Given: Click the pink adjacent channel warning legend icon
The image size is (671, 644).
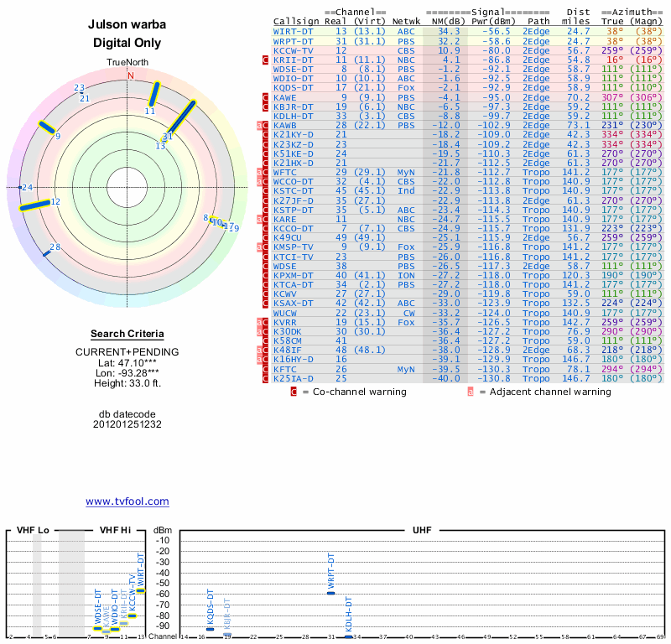Looking at the screenshot, I should (x=471, y=391).
